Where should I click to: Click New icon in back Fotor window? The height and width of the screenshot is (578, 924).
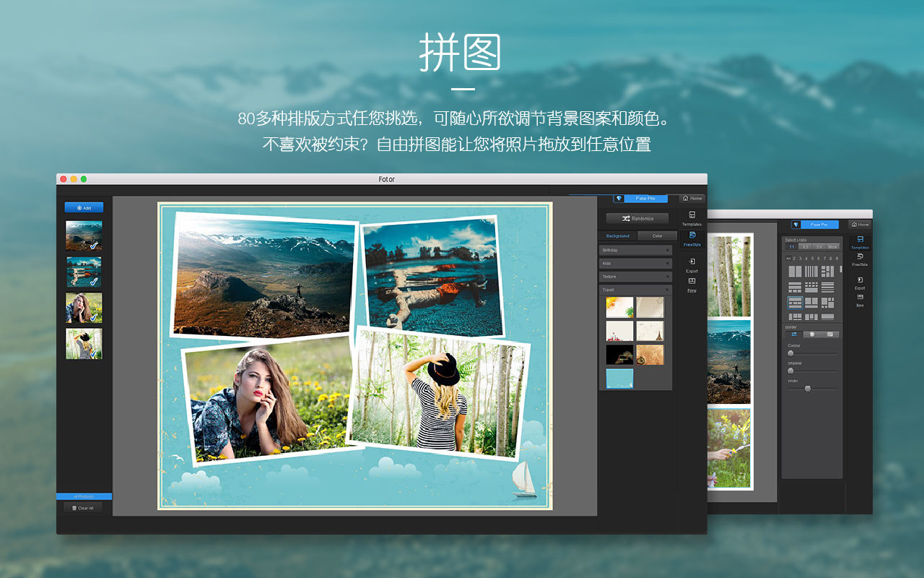(x=860, y=300)
